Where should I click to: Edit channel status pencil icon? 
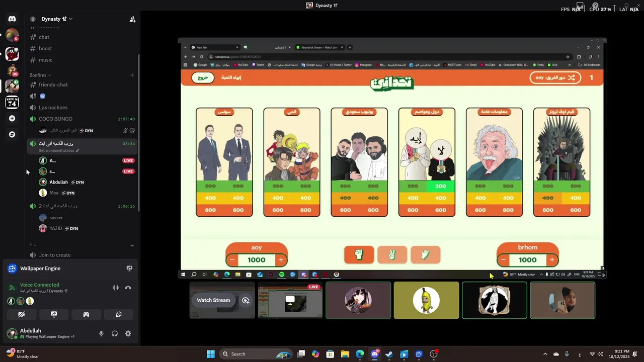[x=77, y=150]
